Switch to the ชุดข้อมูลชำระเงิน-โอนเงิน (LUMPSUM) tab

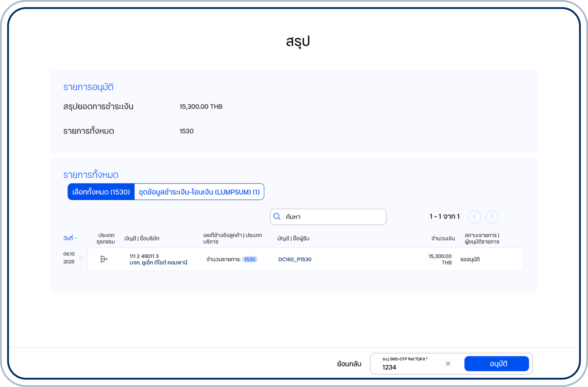click(x=199, y=192)
